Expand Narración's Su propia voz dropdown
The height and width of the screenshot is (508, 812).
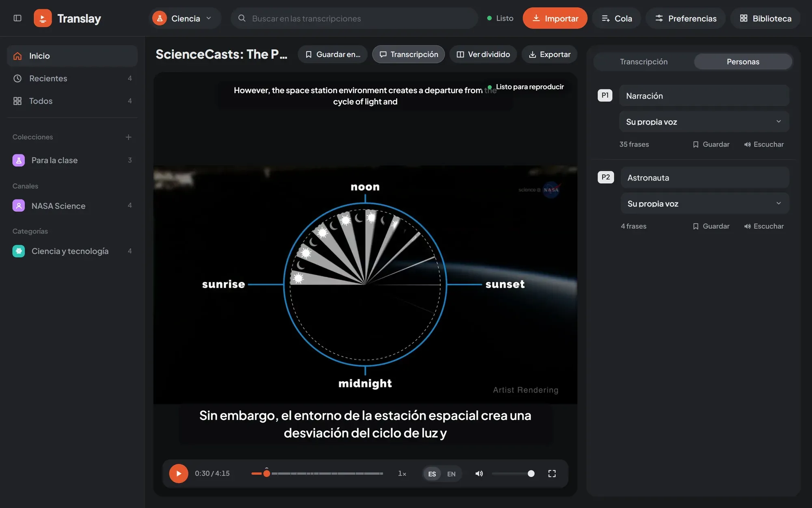[x=704, y=122]
